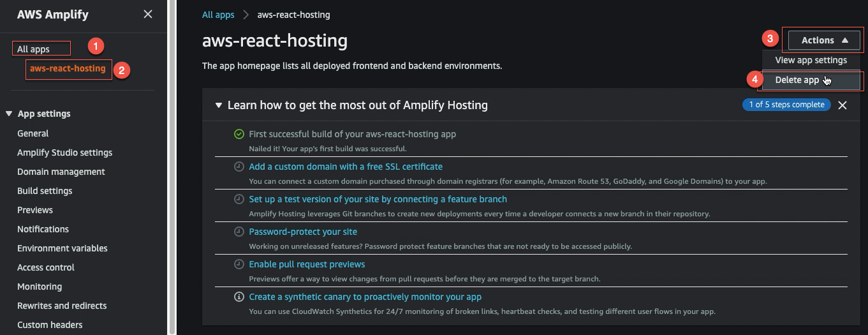Follow the All apps breadcrumb link
The image size is (868, 335).
click(x=218, y=14)
